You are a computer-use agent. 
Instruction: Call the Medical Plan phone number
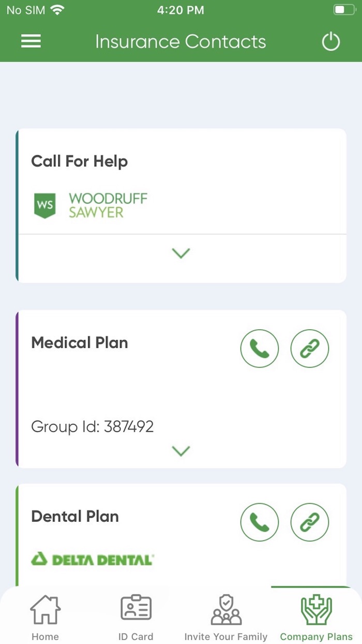tap(260, 349)
